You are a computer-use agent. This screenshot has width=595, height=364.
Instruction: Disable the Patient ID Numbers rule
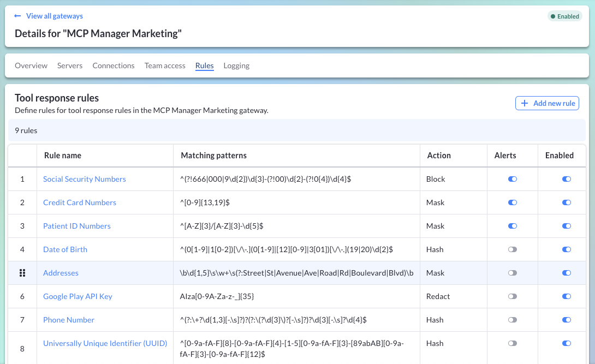(566, 226)
